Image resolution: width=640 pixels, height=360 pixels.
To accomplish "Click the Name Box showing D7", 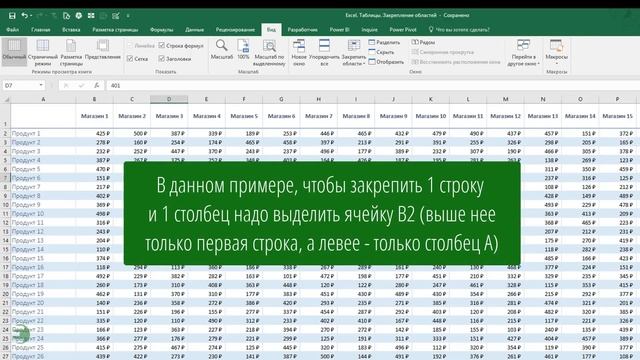I will pos(20,85).
